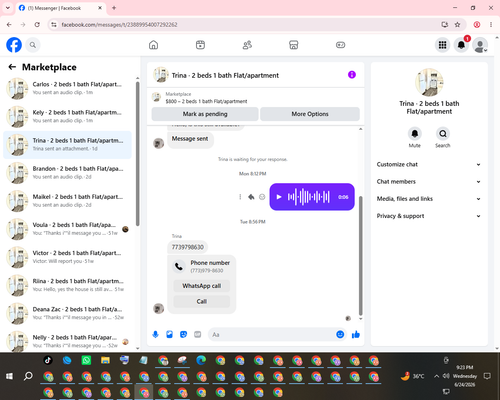This screenshot has height=400, width=500.
Task: Click the Facebook logo
Action: (14, 45)
